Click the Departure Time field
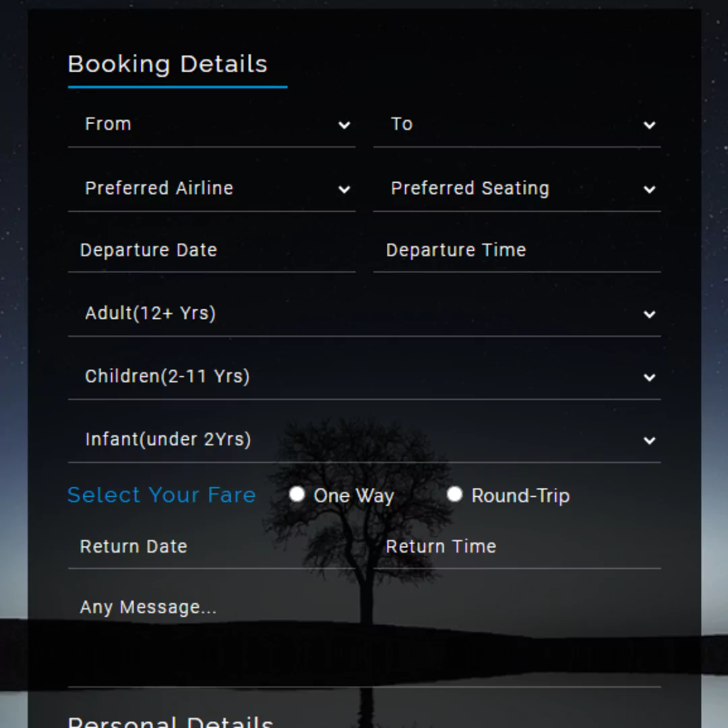 point(517,251)
